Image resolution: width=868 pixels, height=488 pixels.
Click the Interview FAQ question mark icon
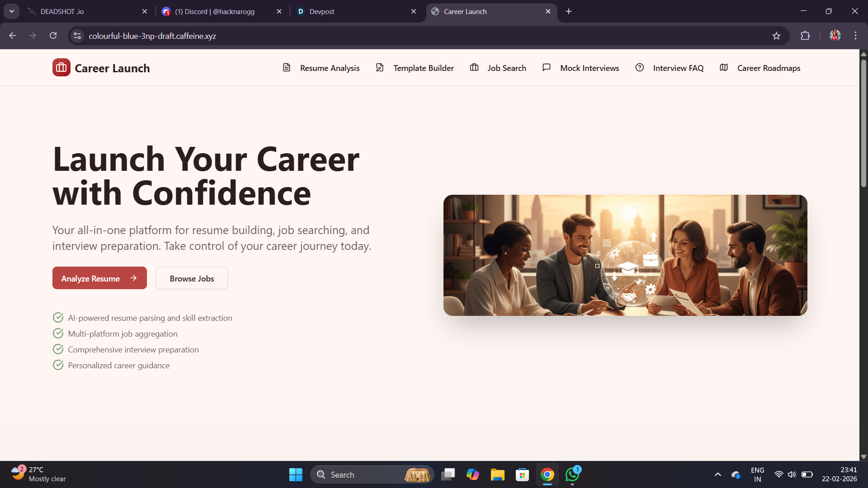click(x=640, y=68)
